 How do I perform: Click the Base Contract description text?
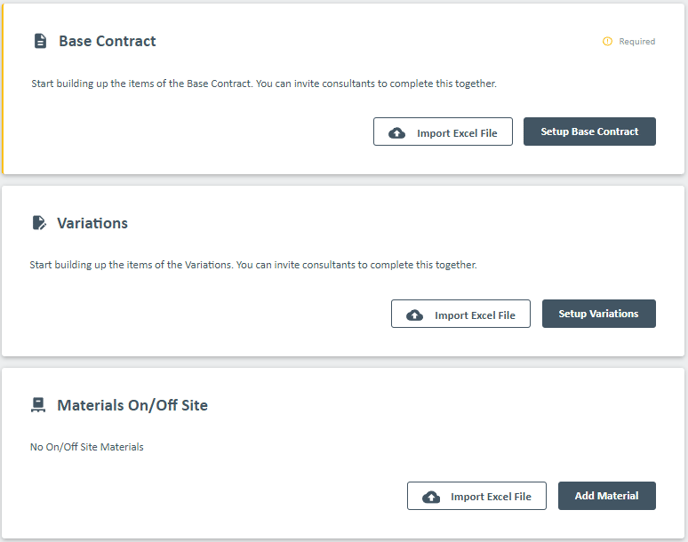263,83
